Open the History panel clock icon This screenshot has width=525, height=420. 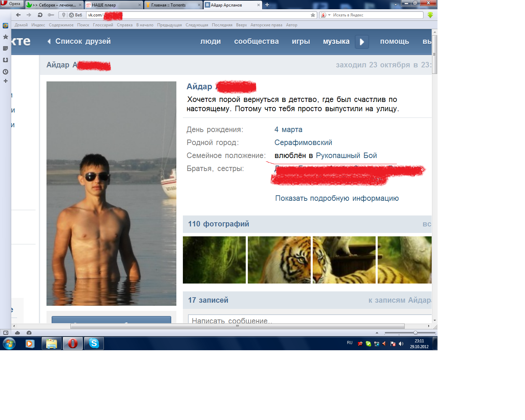click(5, 72)
